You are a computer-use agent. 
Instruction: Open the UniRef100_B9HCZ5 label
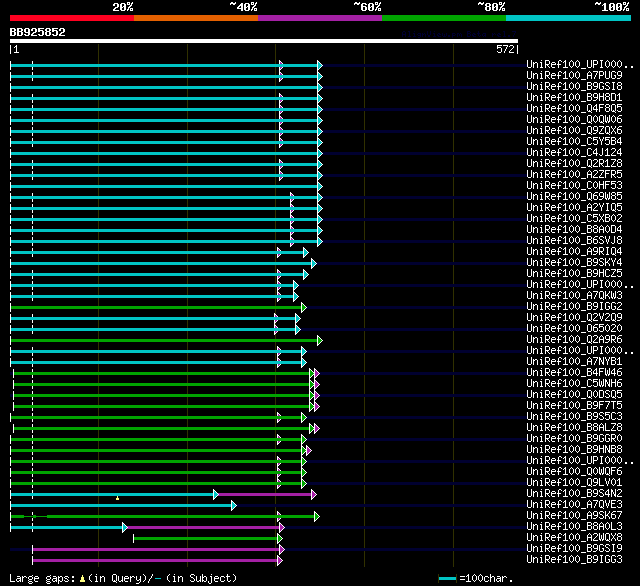click(574, 273)
